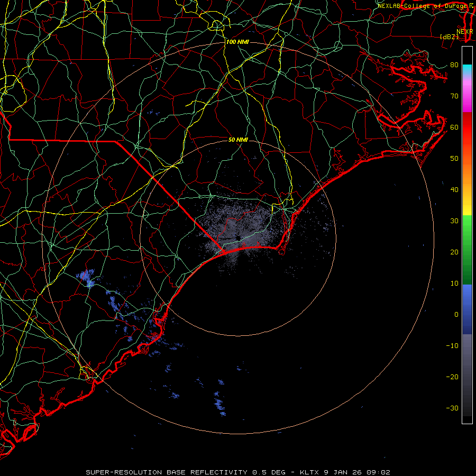Select the 40 value on dBZ scale

pos(454,189)
